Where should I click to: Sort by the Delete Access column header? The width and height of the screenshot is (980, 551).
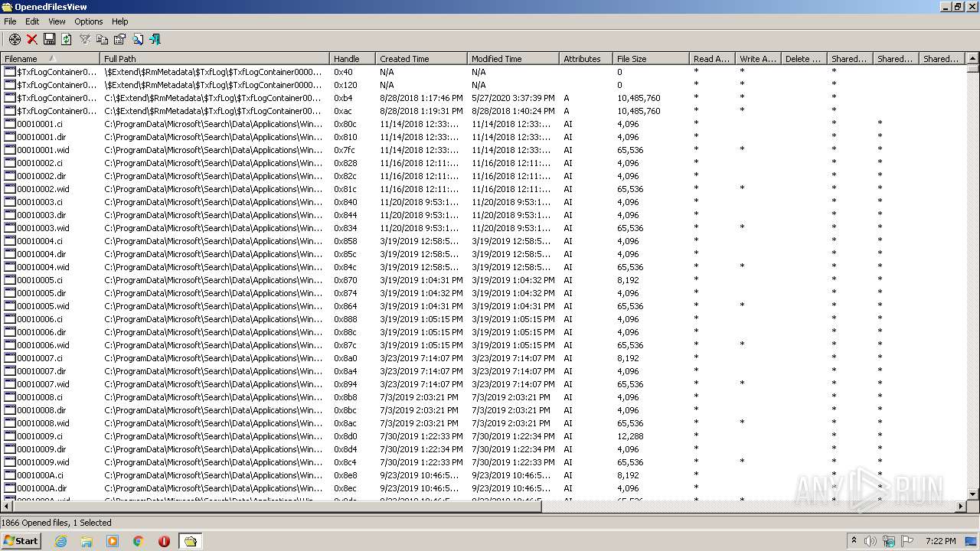coord(804,58)
